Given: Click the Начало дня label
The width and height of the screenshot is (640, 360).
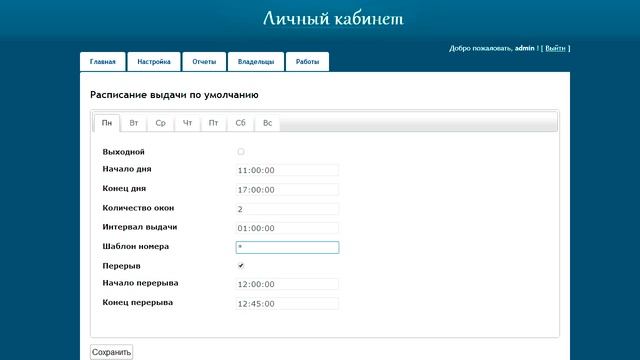Looking at the screenshot, I should (x=127, y=169).
